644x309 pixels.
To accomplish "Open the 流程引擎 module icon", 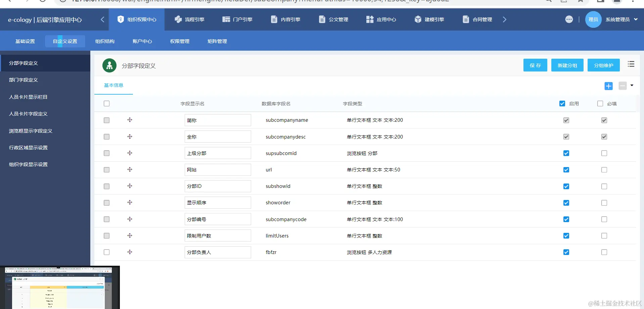I will point(178,19).
